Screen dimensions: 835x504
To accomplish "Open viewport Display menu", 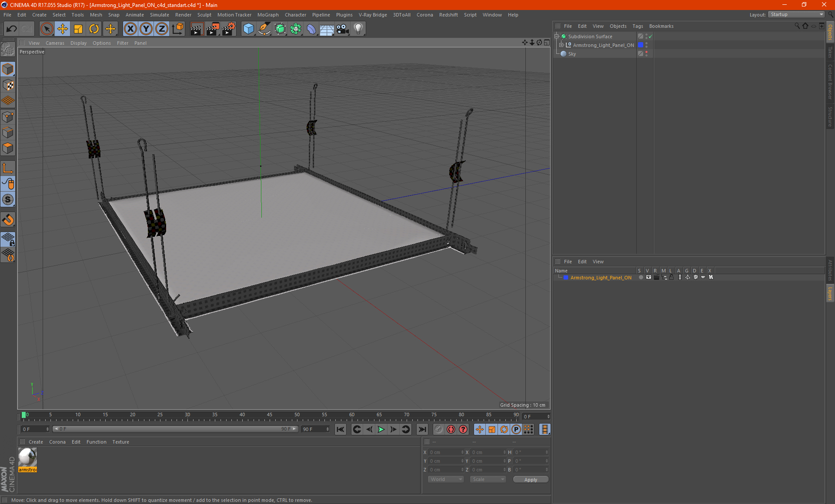I will click(78, 43).
